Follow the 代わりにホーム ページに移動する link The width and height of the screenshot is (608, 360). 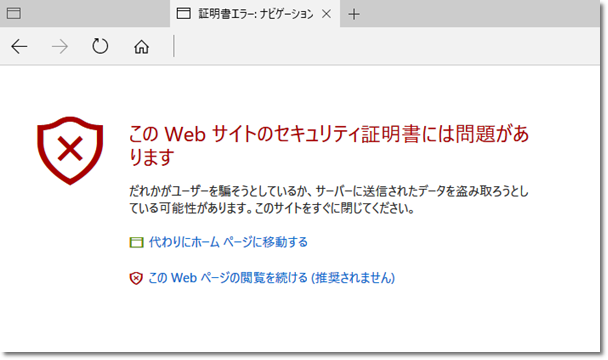tap(228, 242)
